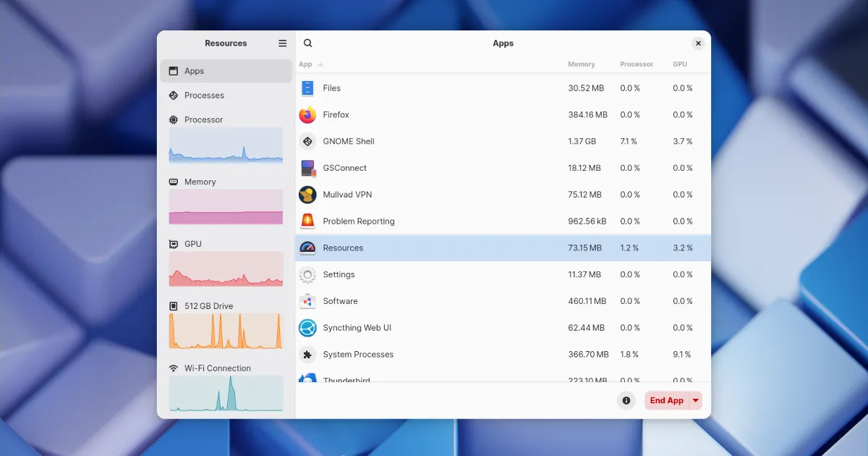Sort list by Processor column
The width and height of the screenshot is (868, 456).
[637, 64]
